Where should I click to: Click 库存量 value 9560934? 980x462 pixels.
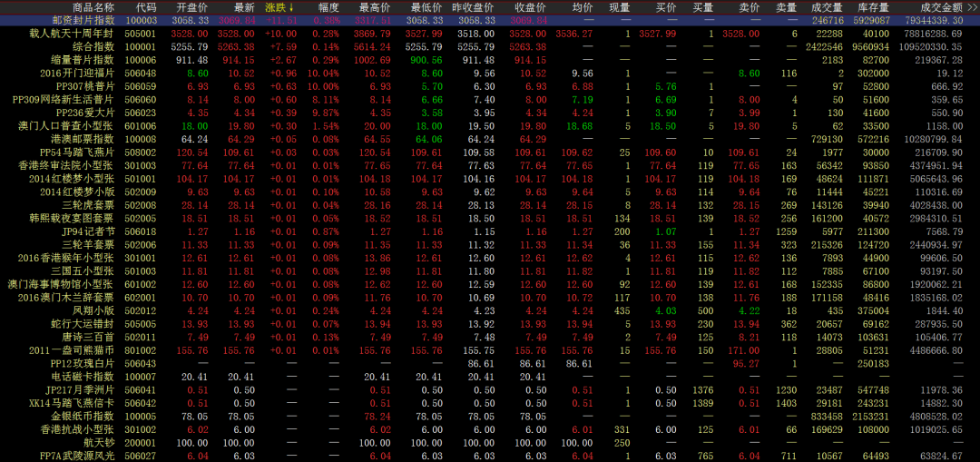point(871,46)
